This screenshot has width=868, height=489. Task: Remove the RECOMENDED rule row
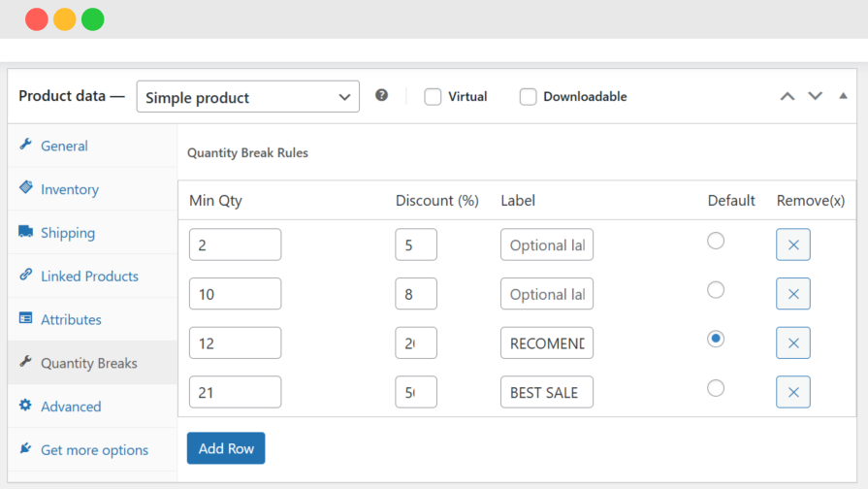point(792,342)
